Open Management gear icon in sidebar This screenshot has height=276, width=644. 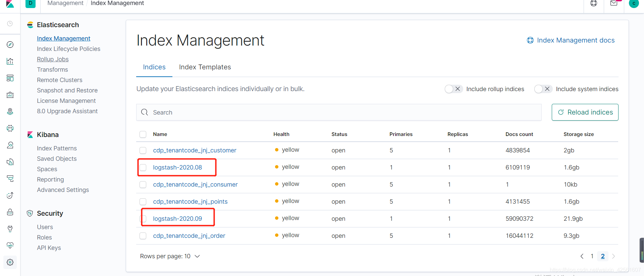(10, 262)
